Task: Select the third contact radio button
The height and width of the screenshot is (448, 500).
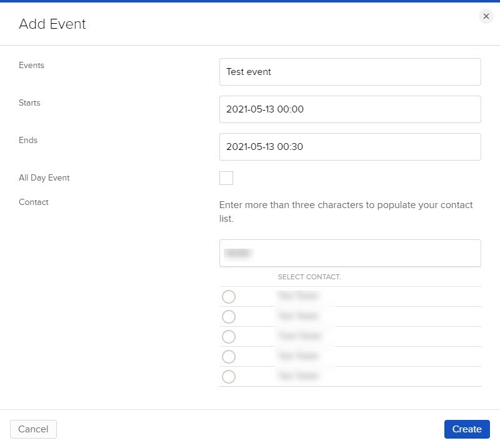Action: (x=229, y=337)
